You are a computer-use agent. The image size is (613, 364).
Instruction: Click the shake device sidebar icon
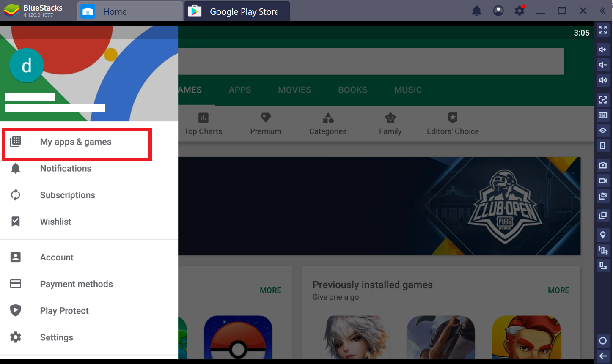point(603,250)
